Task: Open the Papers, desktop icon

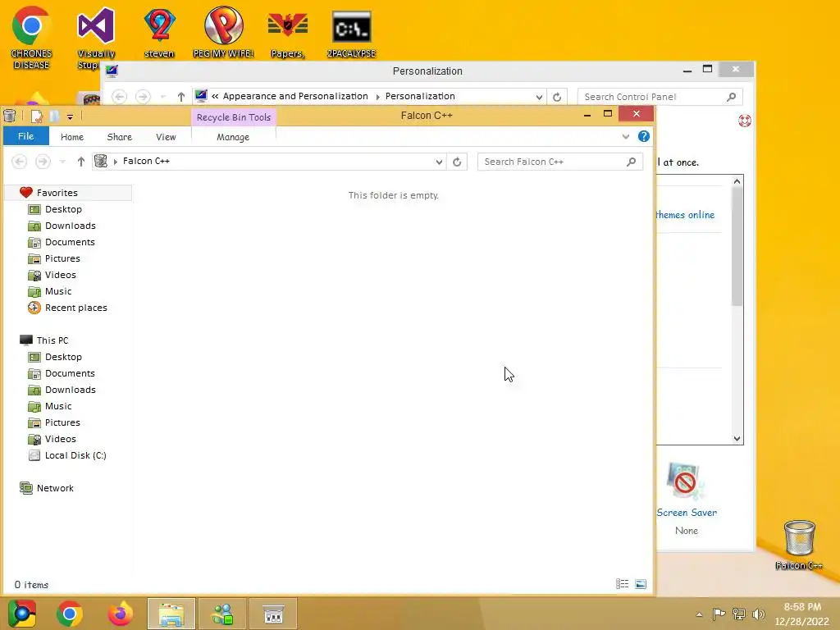Action: pos(288,34)
